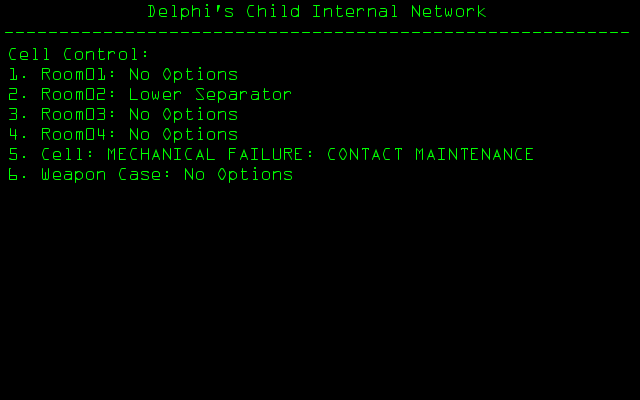The height and width of the screenshot is (400, 640).
Task: Click No Options beside Room04
Action: tap(183, 135)
